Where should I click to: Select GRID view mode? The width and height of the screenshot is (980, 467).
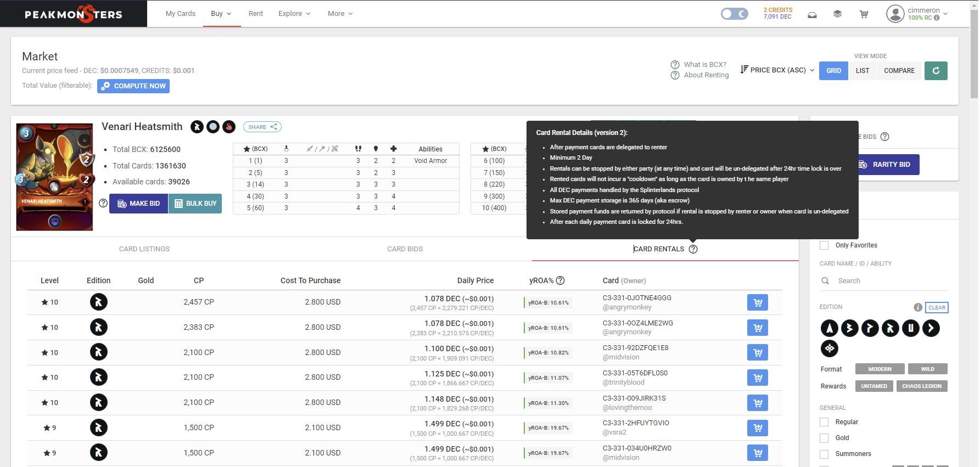coord(833,71)
